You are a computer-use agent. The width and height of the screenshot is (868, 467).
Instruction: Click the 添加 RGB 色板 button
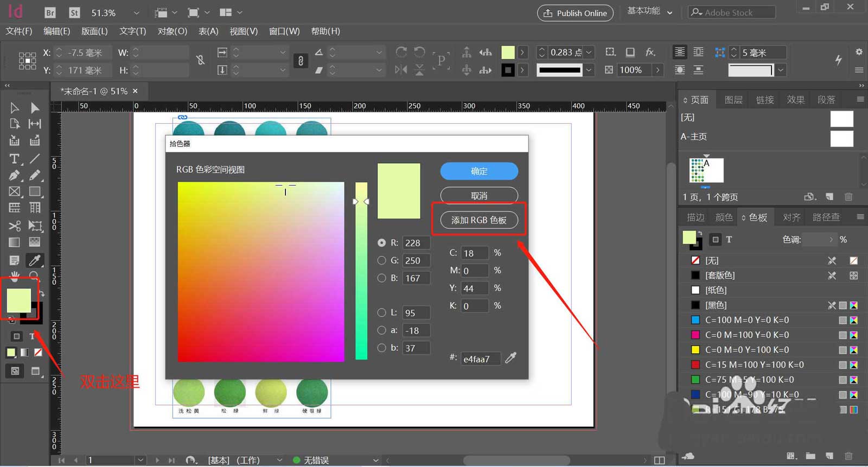tap(479, 220)
